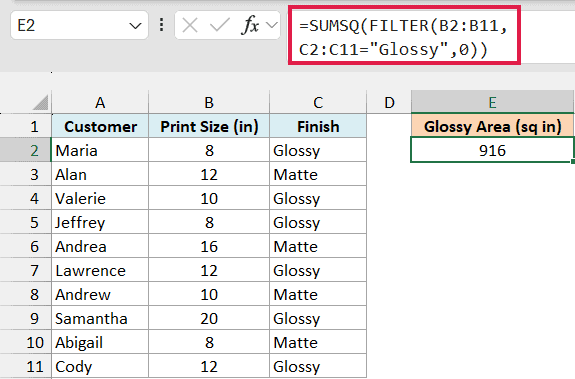
Task: Select the cell containing Samantha
Action: pos(100,319)
